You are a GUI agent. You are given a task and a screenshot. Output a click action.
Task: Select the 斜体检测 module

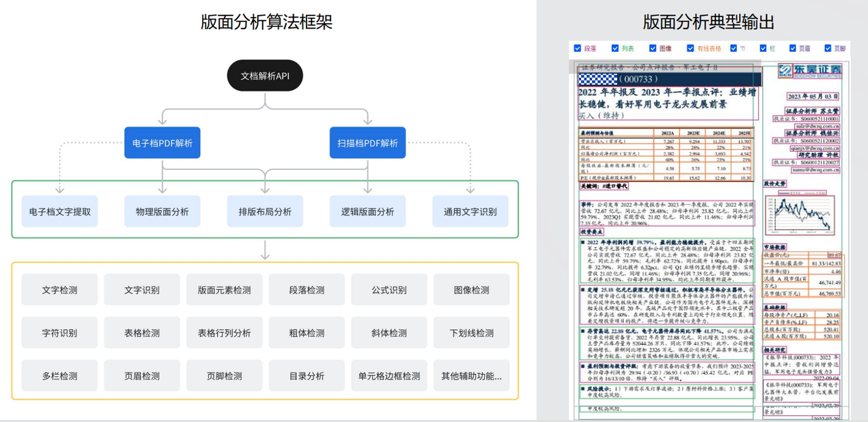coord(389,333)
